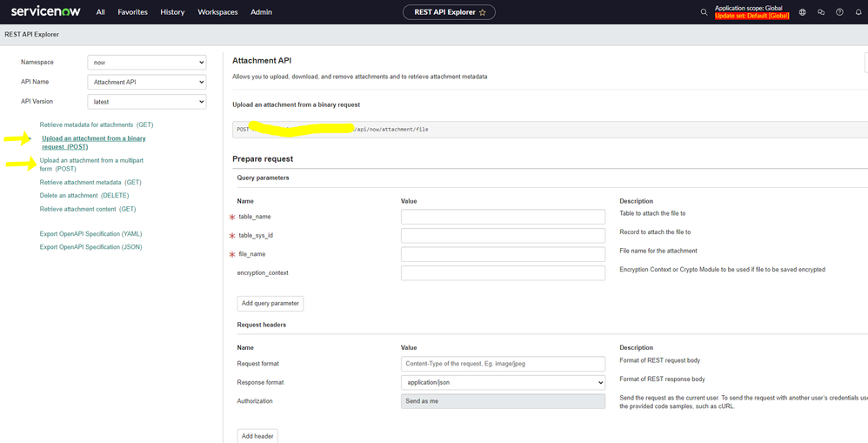The width and height of the screenshot is (868, 443).
Task: Open the History menu
Action: (x=172, y=12)
